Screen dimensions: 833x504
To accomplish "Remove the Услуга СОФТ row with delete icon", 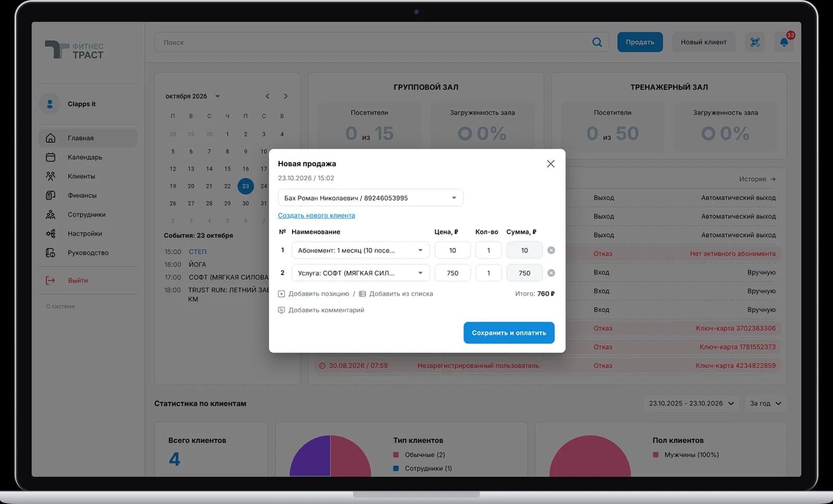I will pyautogui.click(x=551, y=273).
